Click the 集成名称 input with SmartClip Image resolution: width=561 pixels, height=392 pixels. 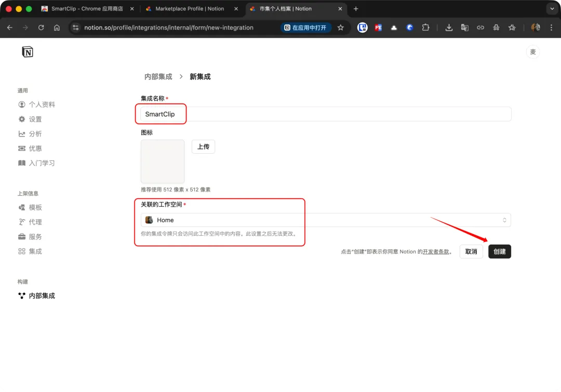point(326,114)
